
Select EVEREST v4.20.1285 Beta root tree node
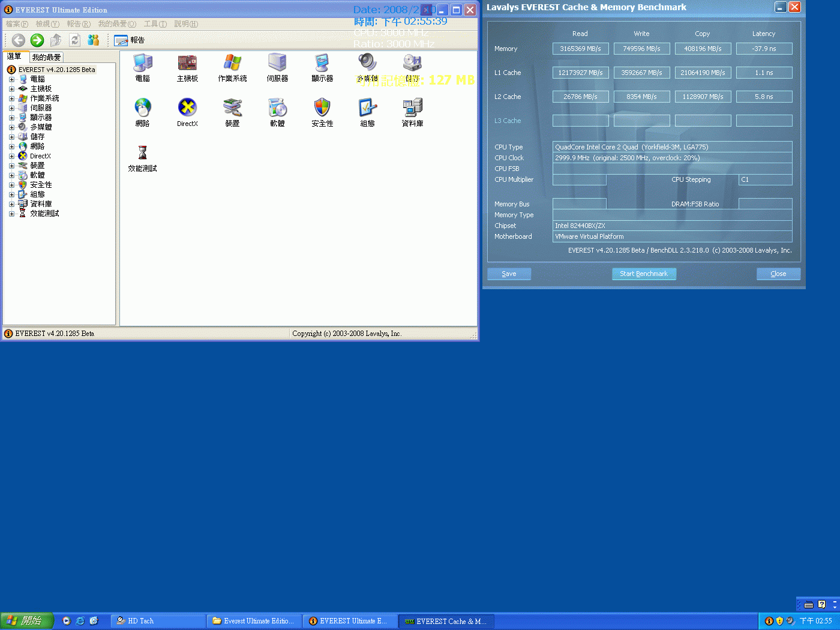pos(56,70)
